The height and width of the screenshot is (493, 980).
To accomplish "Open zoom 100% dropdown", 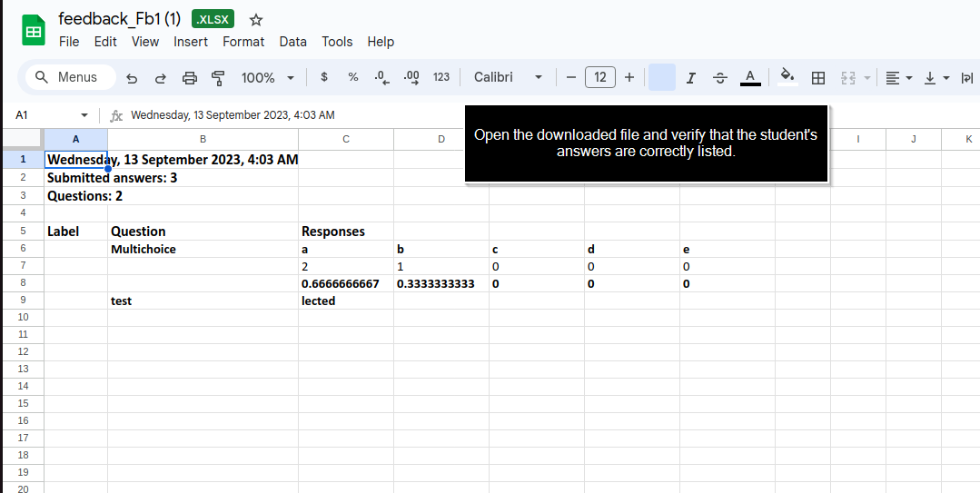I will click(x=268, y=77).
